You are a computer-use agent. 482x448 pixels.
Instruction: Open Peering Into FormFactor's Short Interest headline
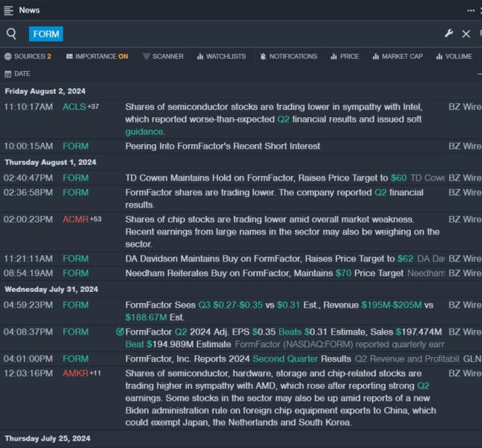[x=223, y=146]
